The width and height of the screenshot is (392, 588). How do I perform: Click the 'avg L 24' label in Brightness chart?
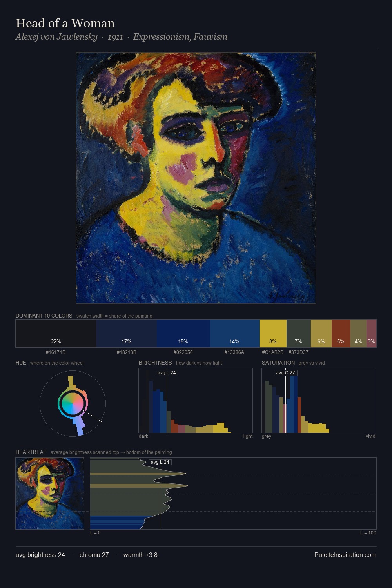[167, 373]
